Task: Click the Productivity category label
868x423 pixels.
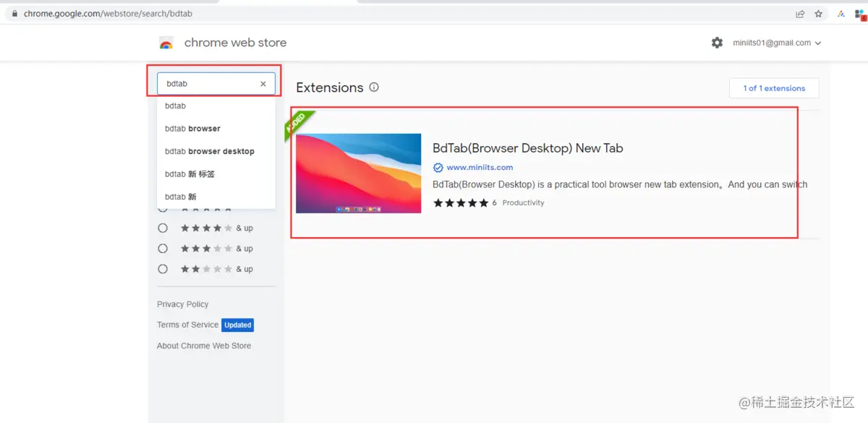Action: (523, 203)
